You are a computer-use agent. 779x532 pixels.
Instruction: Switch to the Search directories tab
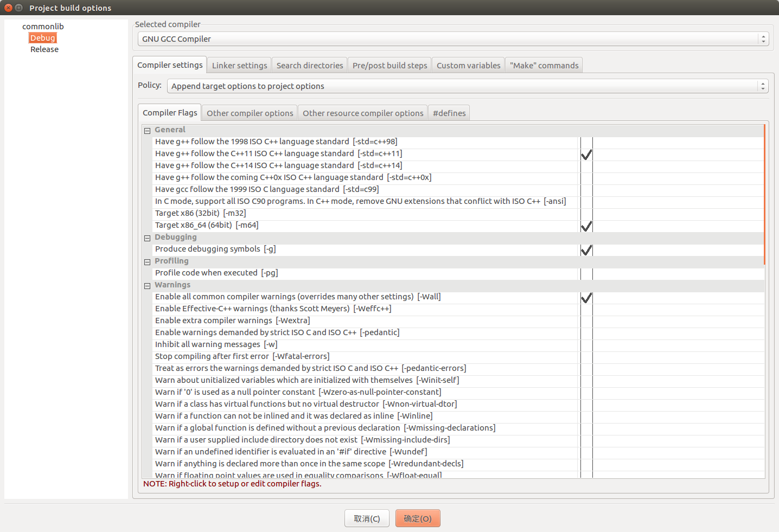pos(309,65)
